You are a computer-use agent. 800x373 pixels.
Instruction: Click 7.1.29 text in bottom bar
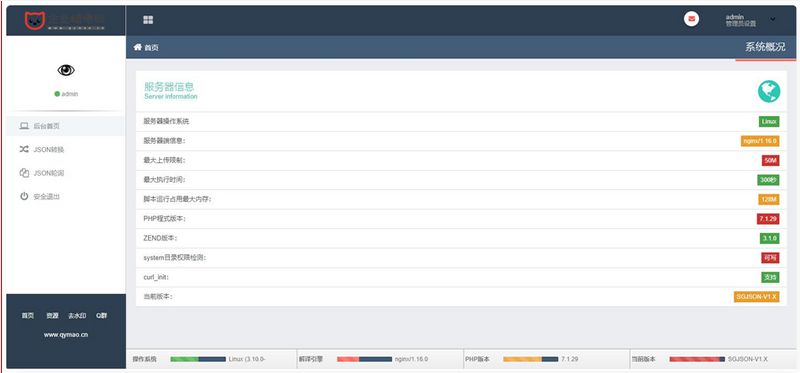[569, 359]
